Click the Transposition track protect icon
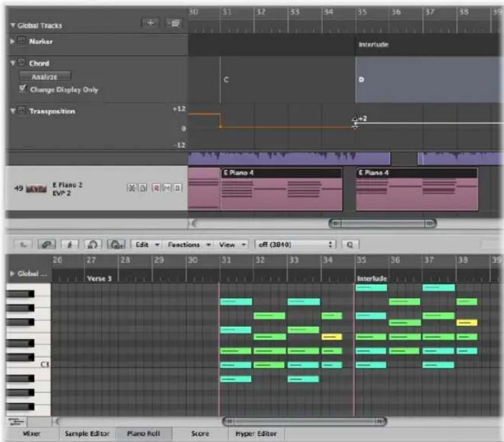The width and height of the screenshot is (504, 442). [x=21, y=110]
